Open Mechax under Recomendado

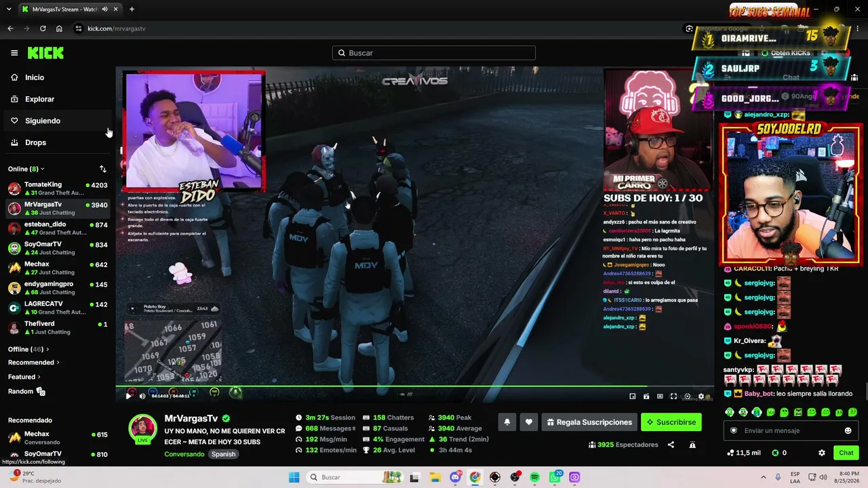click(x=58, y=438)
